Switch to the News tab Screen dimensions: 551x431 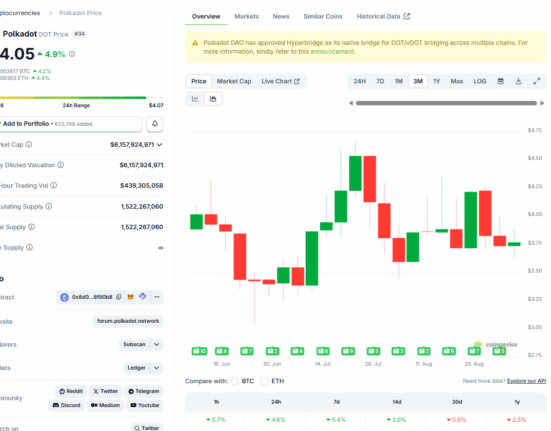(281, 16)
